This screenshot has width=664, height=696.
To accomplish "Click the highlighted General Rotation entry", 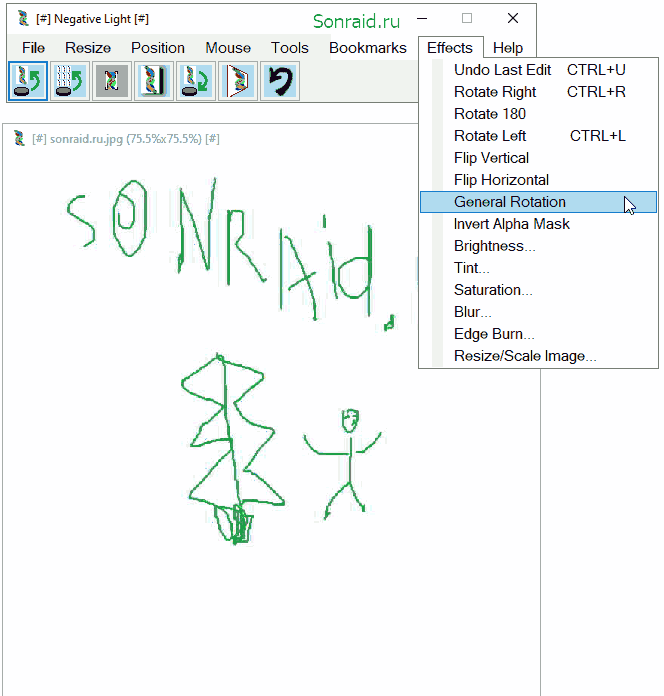I will (x=538, y=202).
